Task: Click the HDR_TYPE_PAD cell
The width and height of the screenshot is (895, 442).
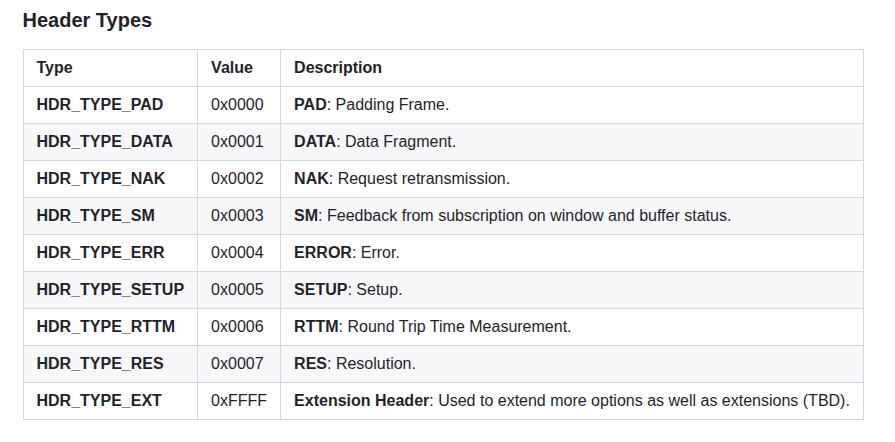Action: 100,105
